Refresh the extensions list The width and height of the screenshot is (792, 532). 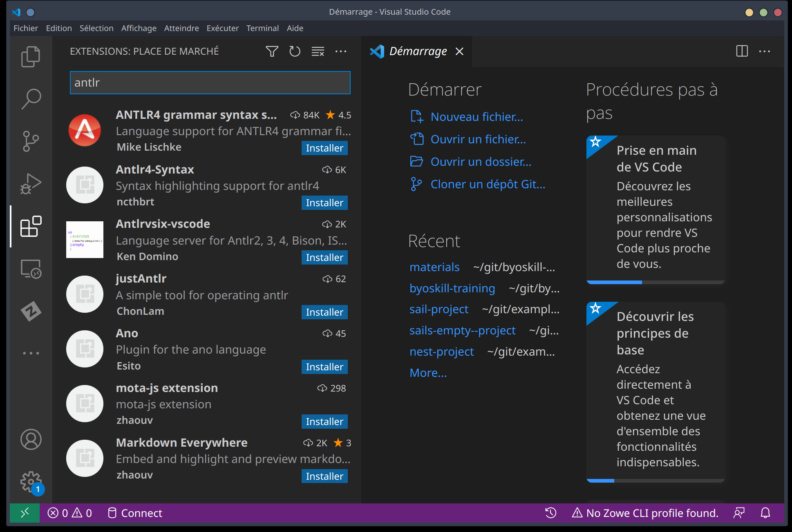point(294,51)
